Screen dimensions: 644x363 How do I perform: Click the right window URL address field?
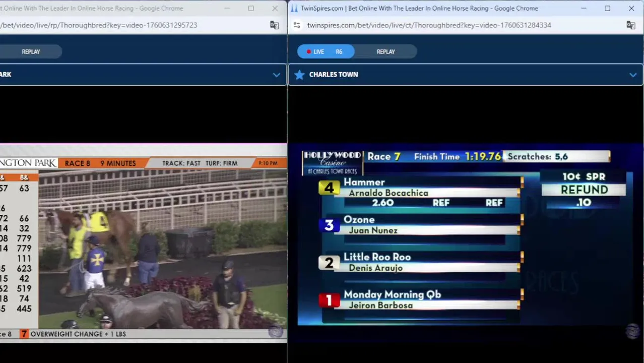coord(429,25)
